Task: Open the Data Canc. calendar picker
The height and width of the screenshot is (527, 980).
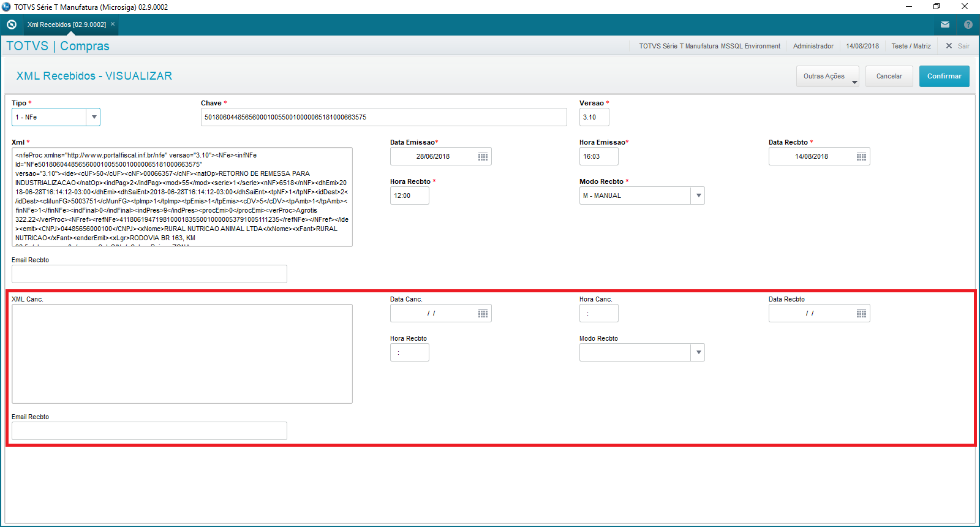Action: click(483, 314)
